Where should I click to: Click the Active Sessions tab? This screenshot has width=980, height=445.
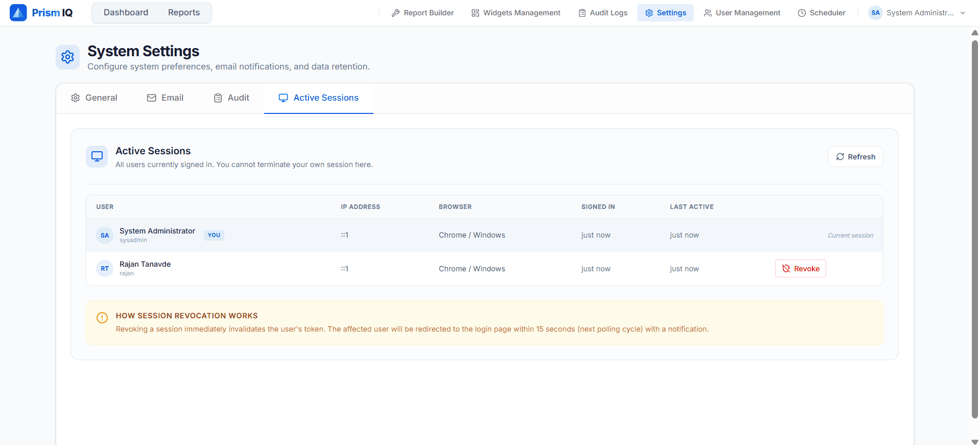pyautogui.click(x=319, y=98)
